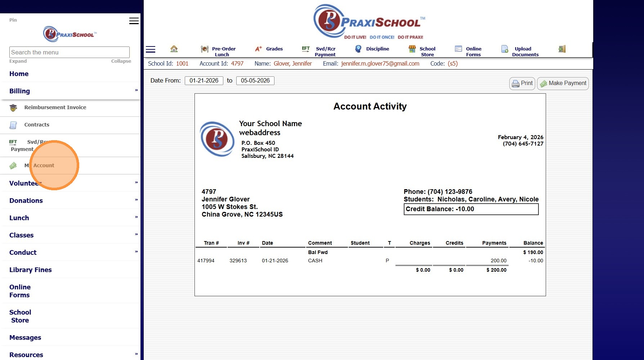This screenshot has height=360, width=644.
Task: Focus the Search the menu field
Action: [x=70, y=52]
